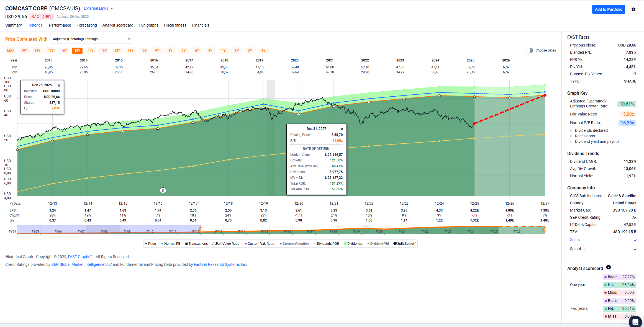Click the right handle of timeline range slider
Image resolution: width=644 pixels, height=327 pixels.
coord(545,230)
